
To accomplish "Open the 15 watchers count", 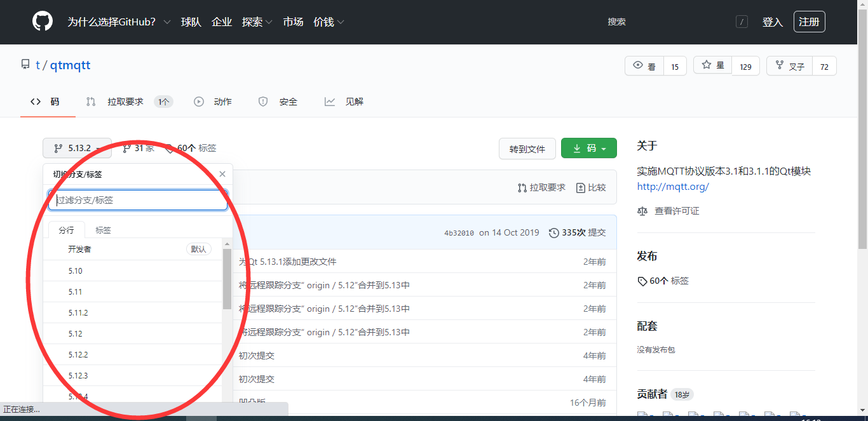I will (675, 66).
